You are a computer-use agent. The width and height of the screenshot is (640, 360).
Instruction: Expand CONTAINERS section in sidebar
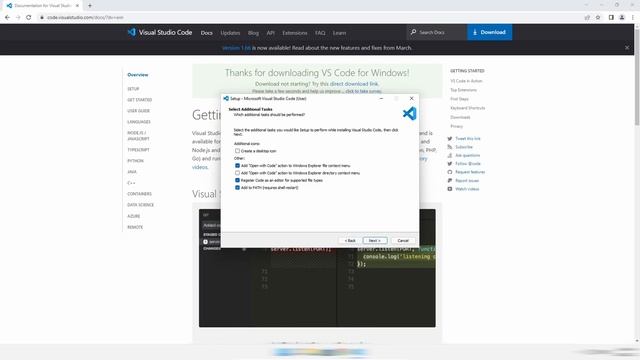(x=139, y=194)
